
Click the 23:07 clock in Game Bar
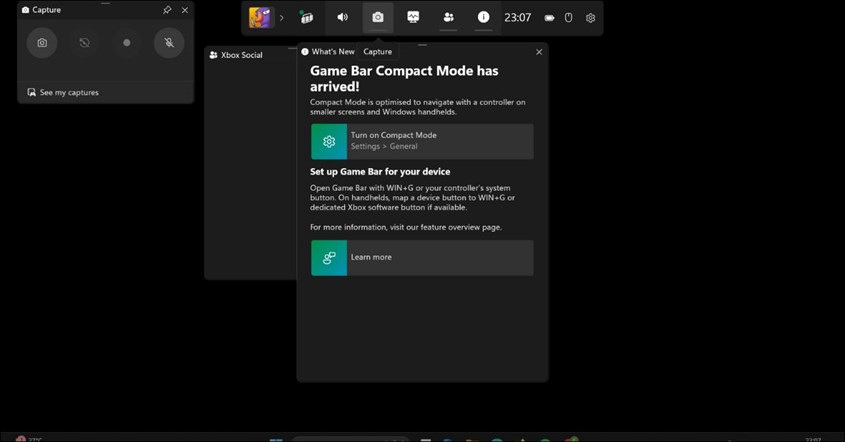517,18
